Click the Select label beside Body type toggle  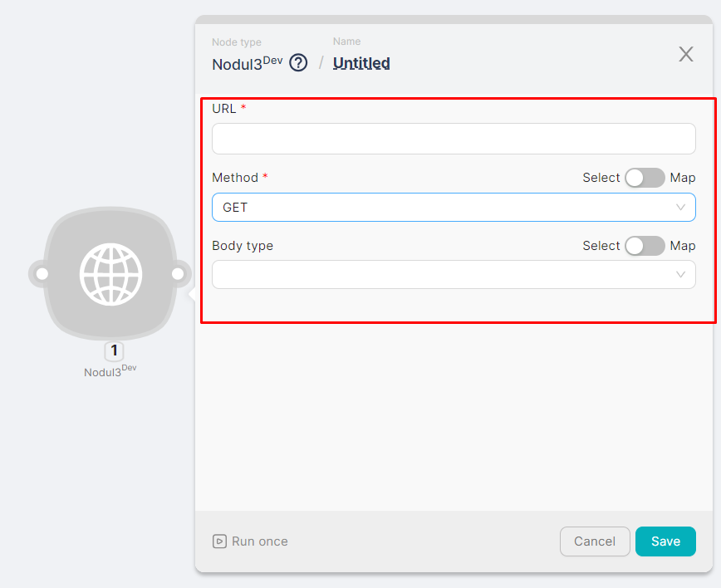pos(601,246)
